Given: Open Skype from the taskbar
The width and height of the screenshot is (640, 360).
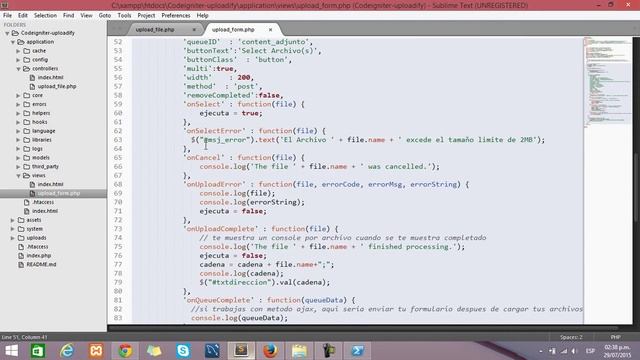Looking at the screenshot, I should click(x=183, y=351).
